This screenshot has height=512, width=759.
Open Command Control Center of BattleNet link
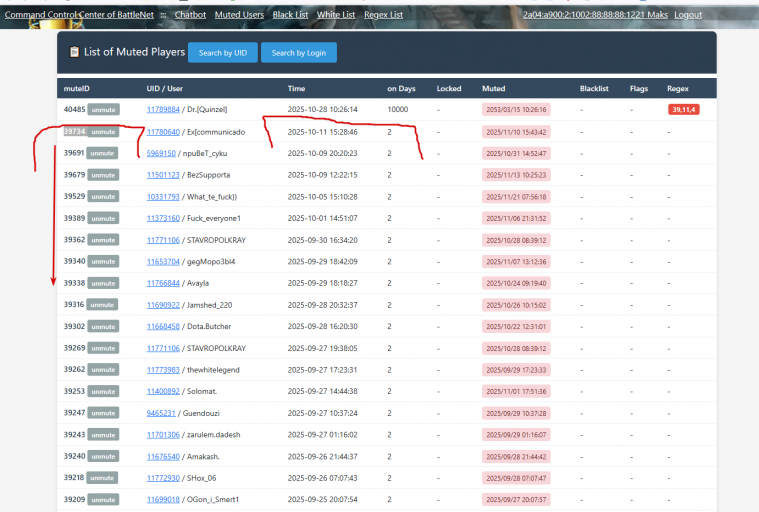point(79,15)
